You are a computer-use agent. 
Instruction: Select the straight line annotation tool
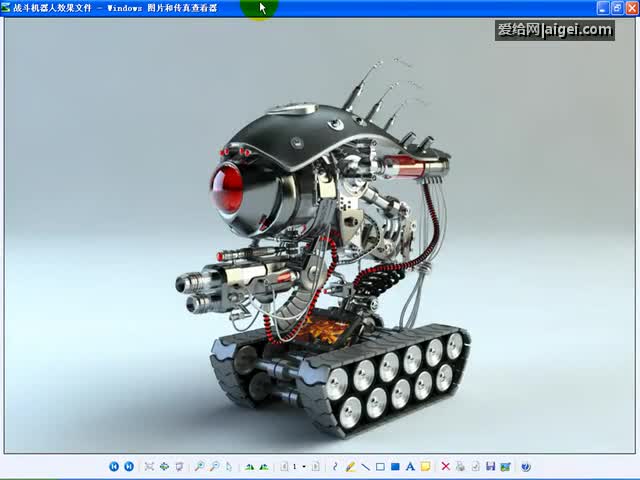click(365, 467)
